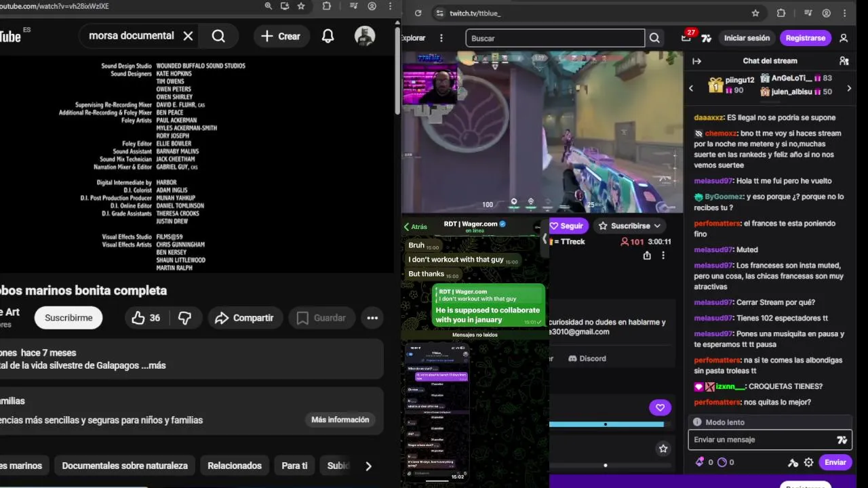868x488 pixels.
Task: Click the Twitch Buscar search field
Action: pyautogui.click(x=555, y=38)
